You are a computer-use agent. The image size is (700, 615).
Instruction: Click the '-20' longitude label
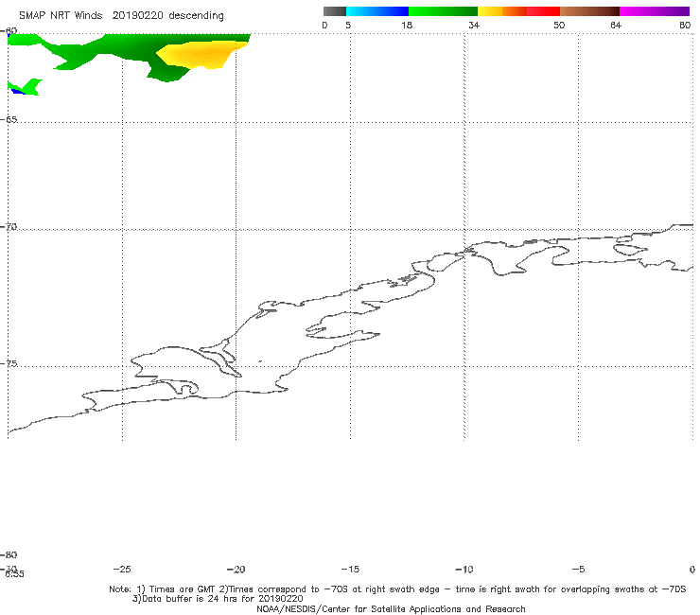[236, 570]
